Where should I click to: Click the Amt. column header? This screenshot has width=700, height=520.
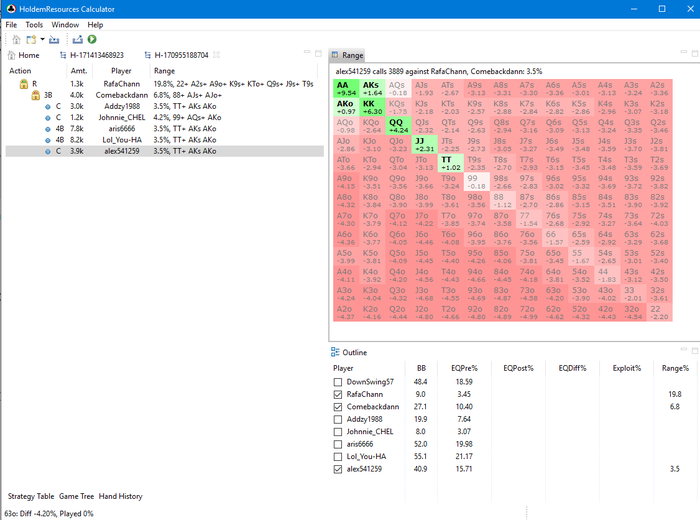79,71
